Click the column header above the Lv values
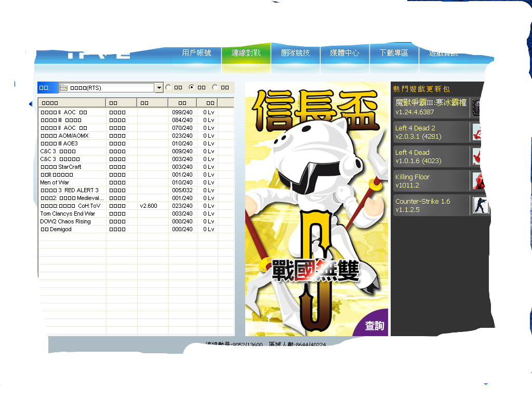 click(207, 103)
